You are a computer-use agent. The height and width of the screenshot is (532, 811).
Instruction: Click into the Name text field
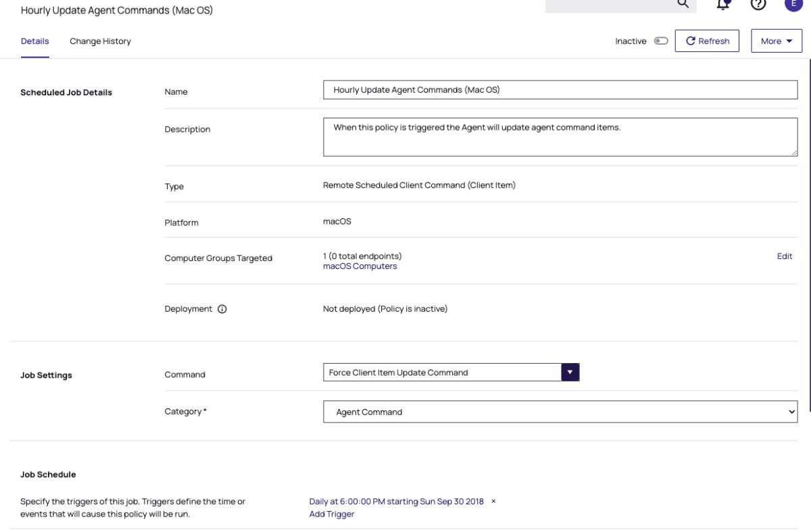click(x=560, y=90)
